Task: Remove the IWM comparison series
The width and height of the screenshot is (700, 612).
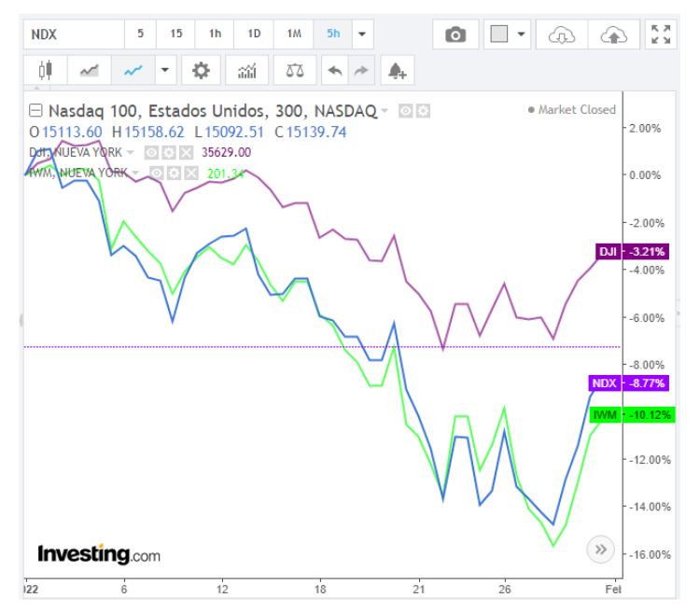Action: point(191,174)
